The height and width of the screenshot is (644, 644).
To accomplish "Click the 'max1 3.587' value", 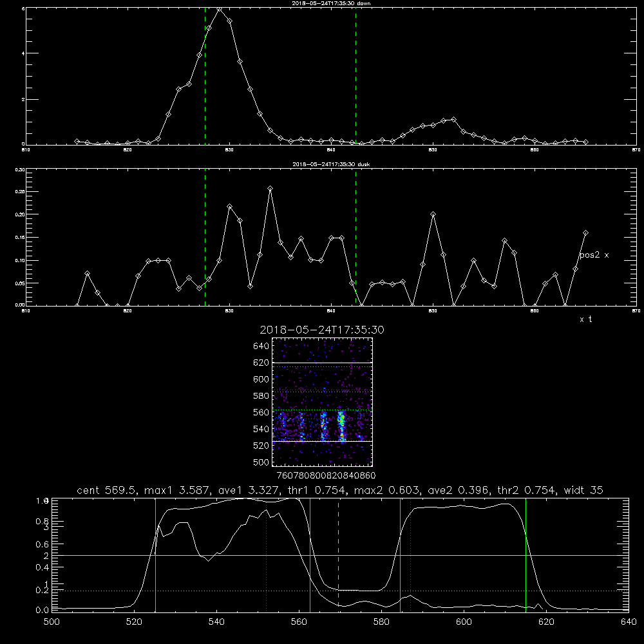I will click(x=176, y=490).
